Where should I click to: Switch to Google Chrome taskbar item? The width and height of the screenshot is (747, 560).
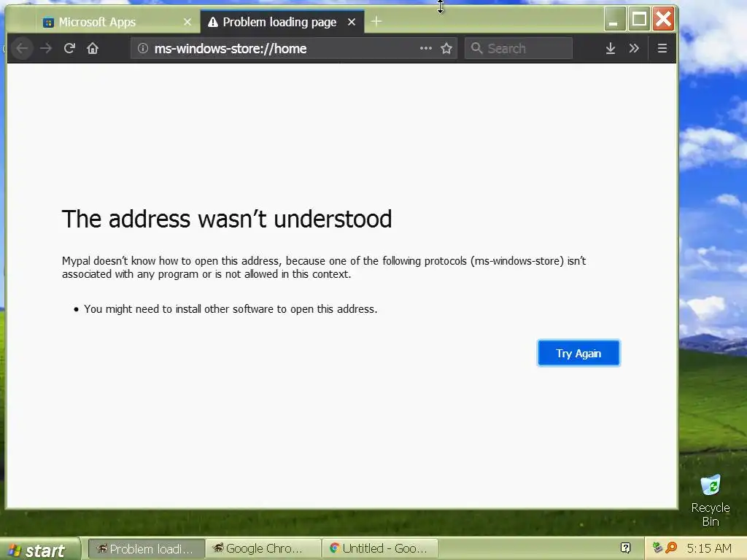coord(263,548)
